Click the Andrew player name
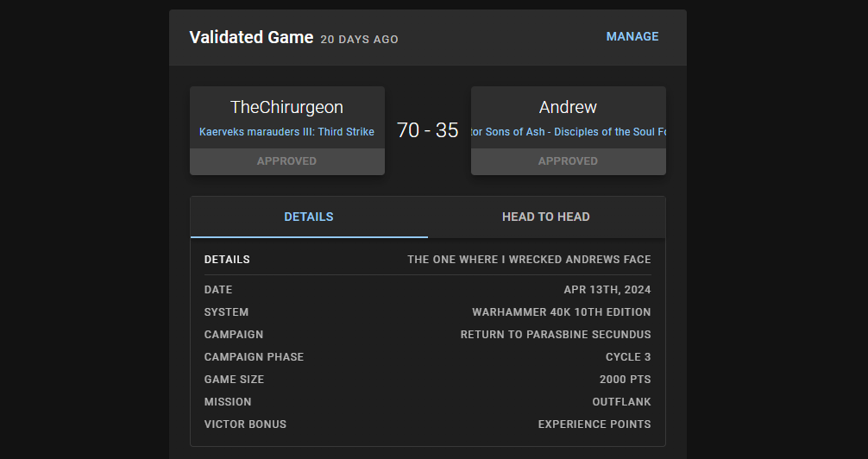This screenshot has height=459, width=868. pos(568,108)
